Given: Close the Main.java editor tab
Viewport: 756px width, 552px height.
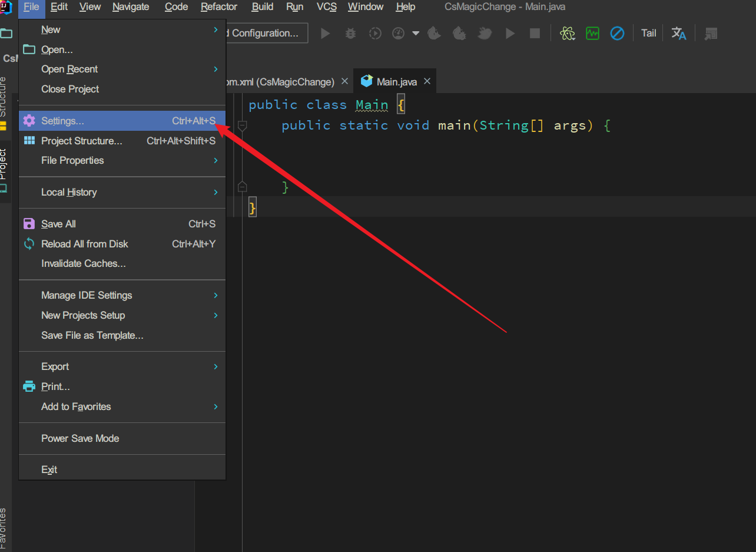Looking at the screenshot, I should (427, 81).
